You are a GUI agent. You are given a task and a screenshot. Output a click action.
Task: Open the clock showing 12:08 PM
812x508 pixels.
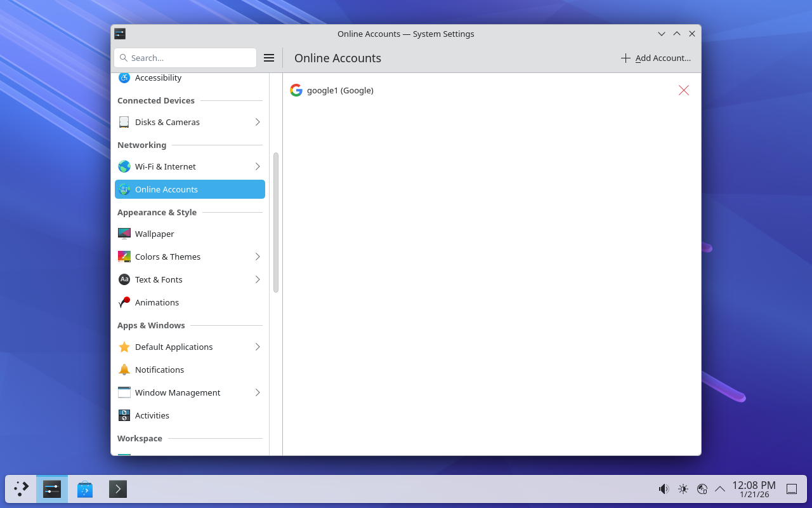pyautogui.click(x=754, y=489)
